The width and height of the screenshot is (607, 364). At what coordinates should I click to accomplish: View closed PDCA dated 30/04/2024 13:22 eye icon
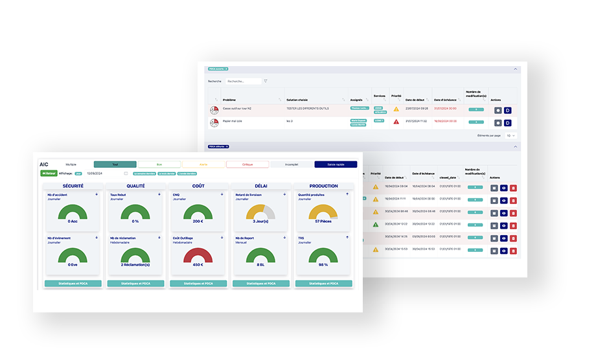point(503,226)
